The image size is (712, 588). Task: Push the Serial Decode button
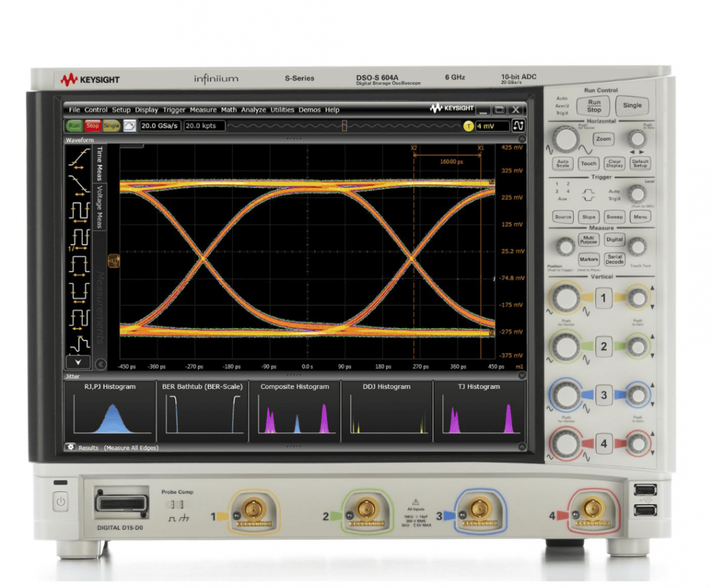click(x=614, y=259)
